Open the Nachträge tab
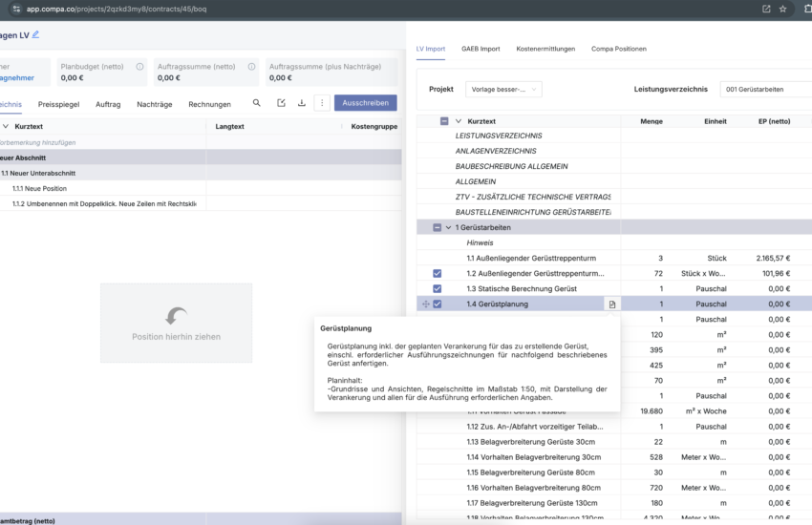This screenshot has width=812, height=525. (155, 104)
